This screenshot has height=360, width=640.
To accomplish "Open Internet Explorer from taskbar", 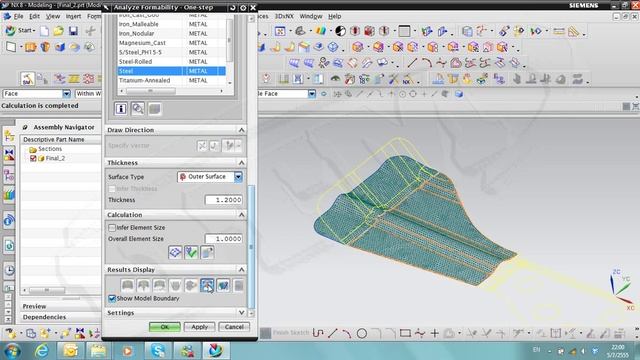I will [42, 351].
